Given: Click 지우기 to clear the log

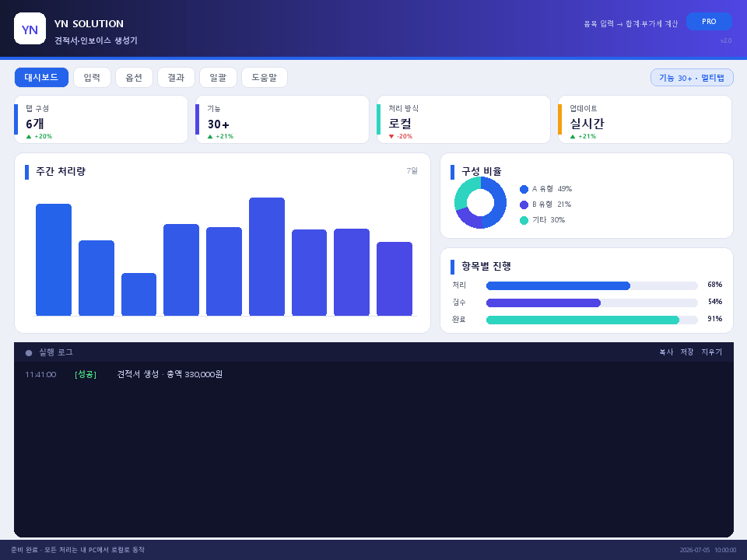Looking at the screenshot, I should point(712,352).
